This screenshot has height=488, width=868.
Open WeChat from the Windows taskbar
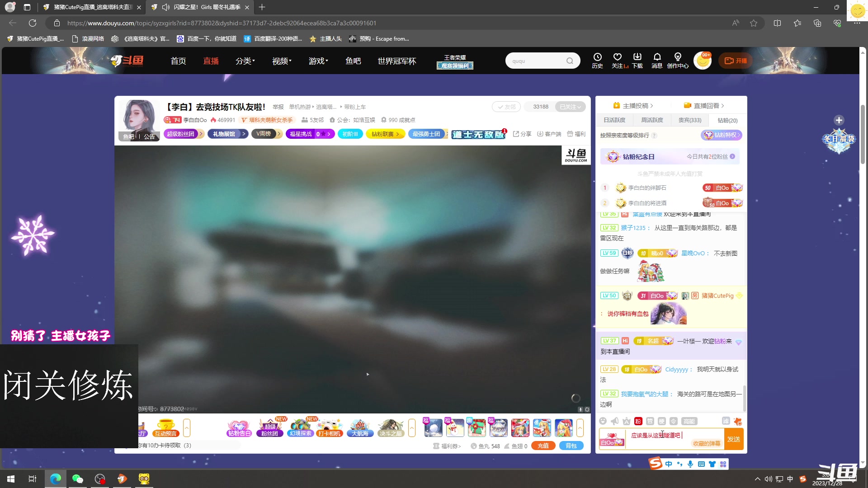[x=77, y=479]
